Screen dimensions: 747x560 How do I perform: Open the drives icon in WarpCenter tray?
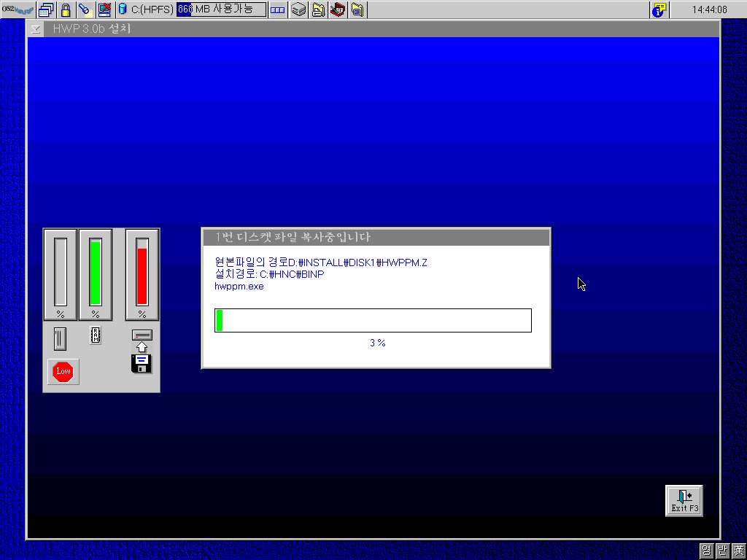(x=298, y=9)
